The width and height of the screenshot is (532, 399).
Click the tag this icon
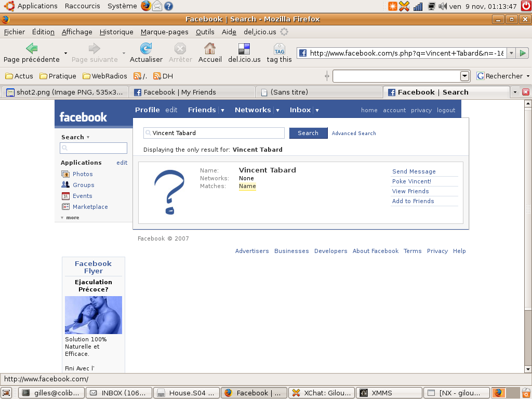(280, 49)
